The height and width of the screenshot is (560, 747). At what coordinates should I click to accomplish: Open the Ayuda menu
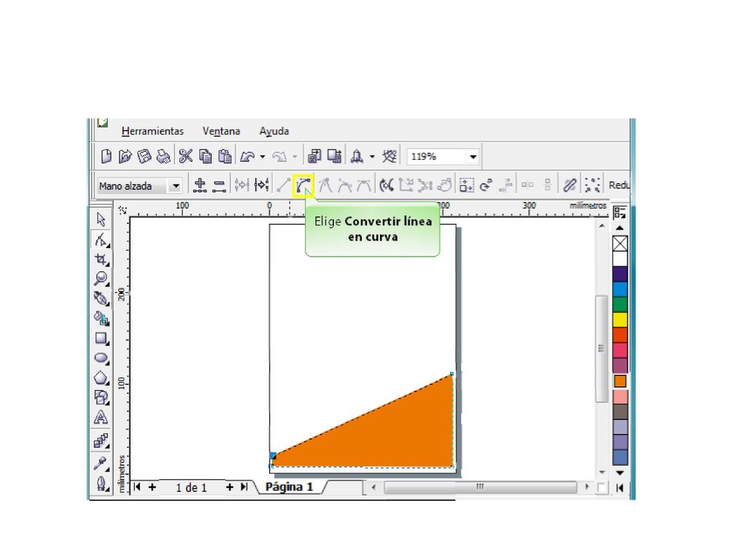274,131
